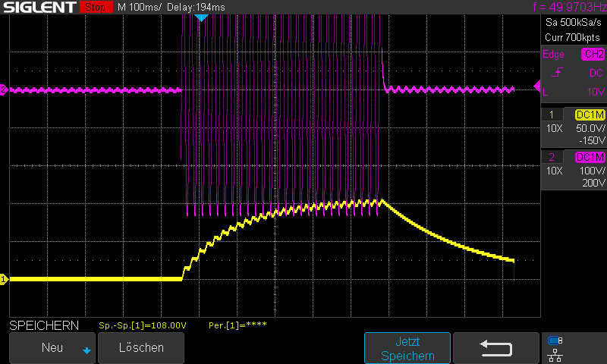Click the Delay:194ms readout
The width and height of the screenshot is (607, 364).
[x=196, y=8]
